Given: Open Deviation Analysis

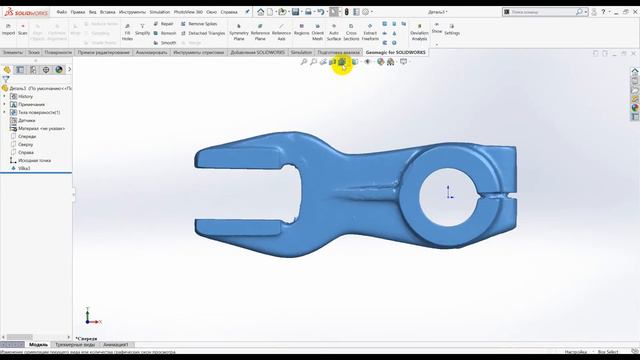Looking at the screenshot, I should (419, 32).
